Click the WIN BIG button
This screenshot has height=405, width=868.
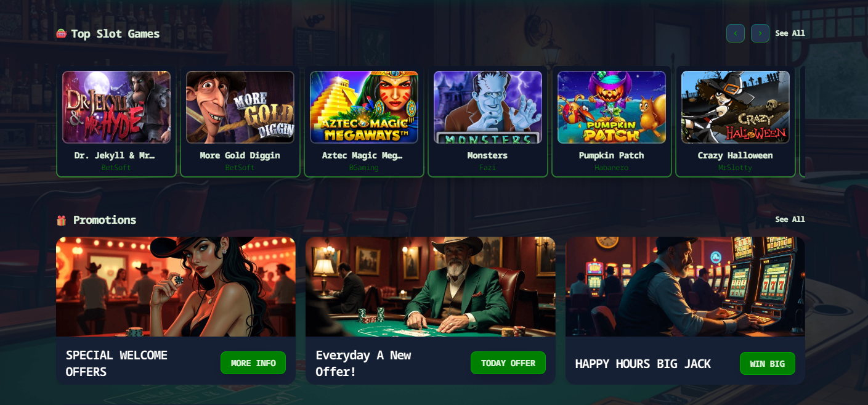pyautogui.click(x=768, y=364)
